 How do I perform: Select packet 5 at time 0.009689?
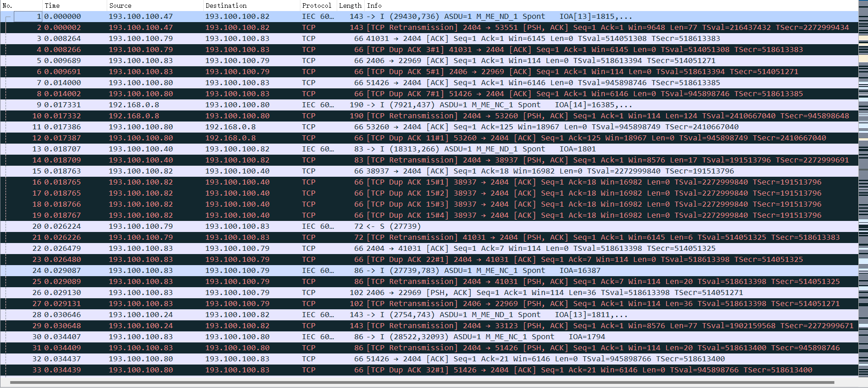pyautogui.click(x=429, y=61)
